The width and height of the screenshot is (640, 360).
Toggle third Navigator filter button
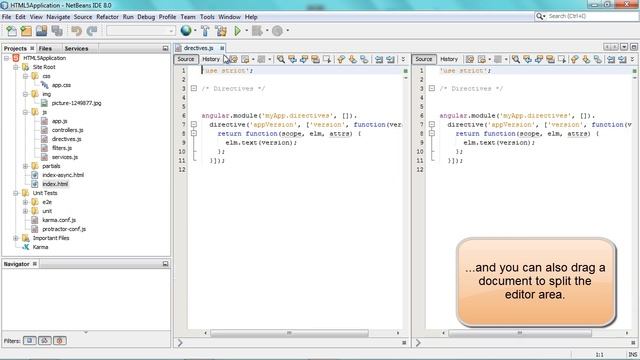pyautogui.click(x=60, y=340)
